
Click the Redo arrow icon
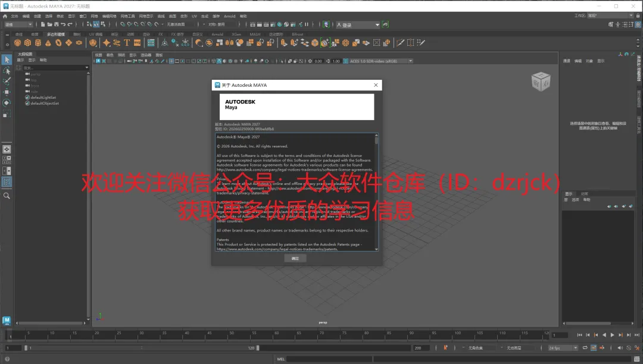pyautogui.click(x=70, y=24)
